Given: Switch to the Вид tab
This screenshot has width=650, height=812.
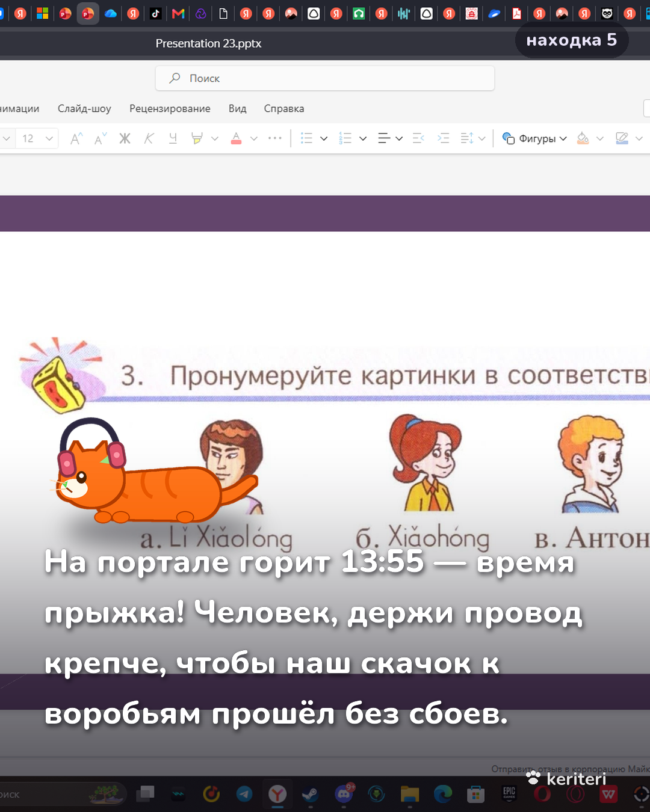Looking at the screenshot, I should [237, 109].
